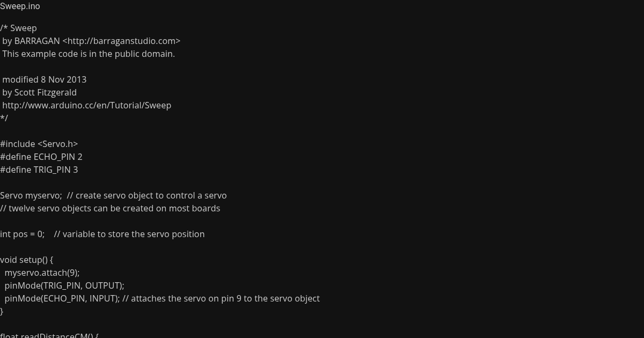
Task: Click the Sweep.ino file name title
Action: [x=20, y=6]
